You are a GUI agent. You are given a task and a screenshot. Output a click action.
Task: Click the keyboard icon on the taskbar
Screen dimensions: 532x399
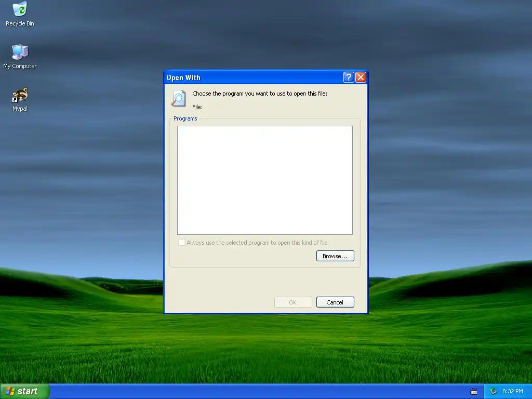[x=474, y=392]
